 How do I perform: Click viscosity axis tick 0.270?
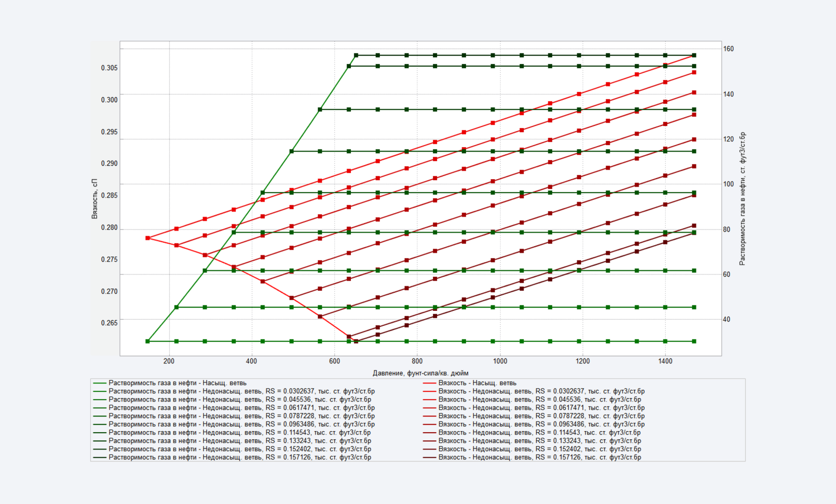coord(109,291)
